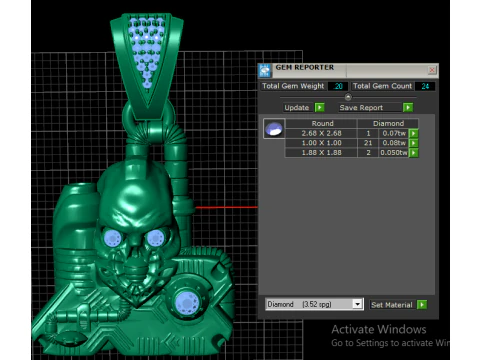480x360 pixels.
Task: Click the Update button label
Action: point(297,107)
